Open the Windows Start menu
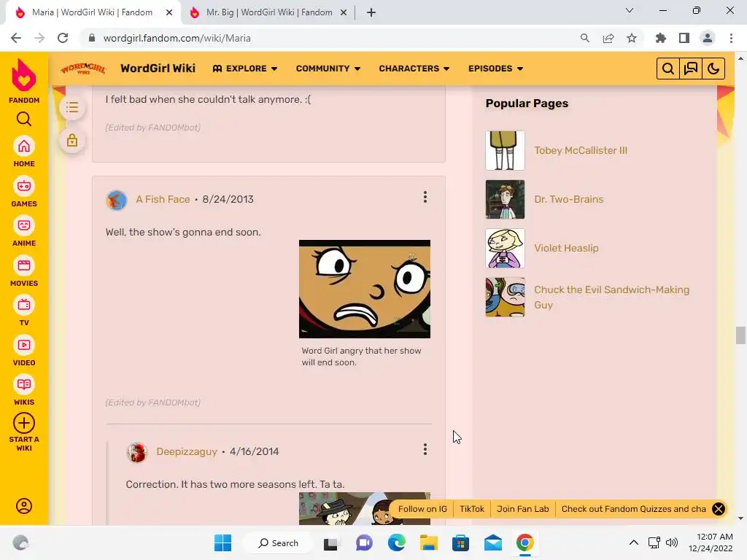Screen dimensions: 747x560 [222, 542]
